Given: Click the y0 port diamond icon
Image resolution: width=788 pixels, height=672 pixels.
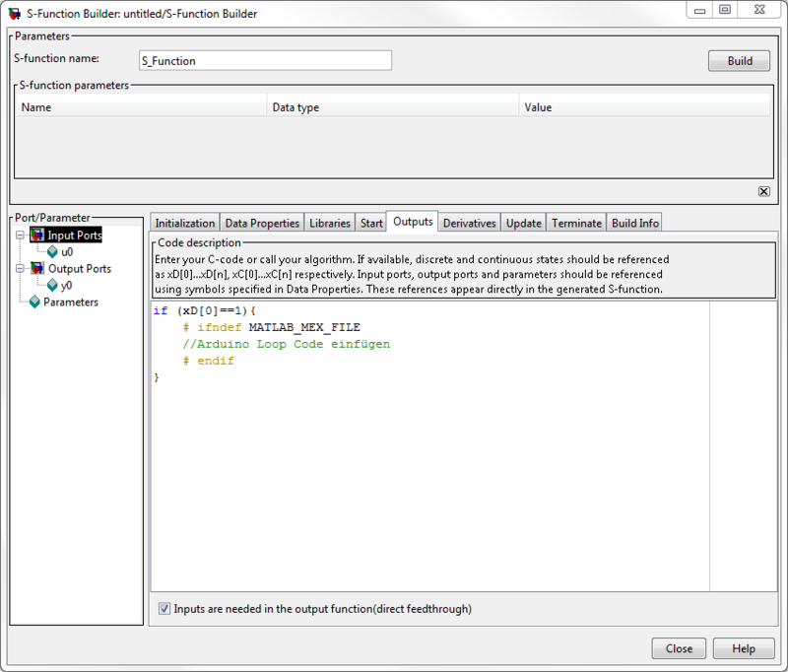Looking at the screenshot, I should pos(52,286).
